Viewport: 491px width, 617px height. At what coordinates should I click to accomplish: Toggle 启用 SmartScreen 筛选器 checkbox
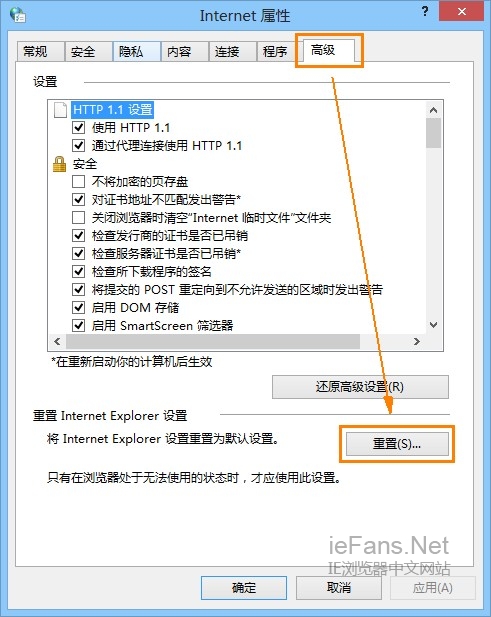pyautogui.click(x=79, y=325)
